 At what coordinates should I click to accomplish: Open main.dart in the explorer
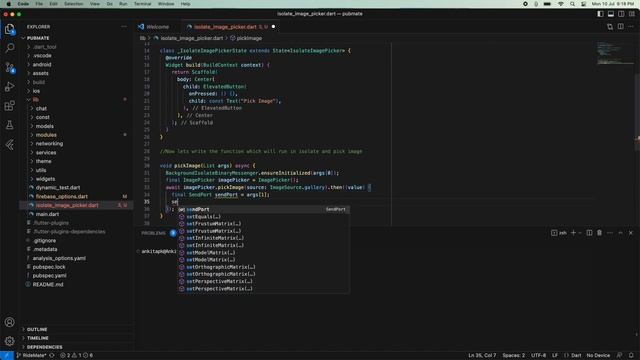[47, 214]
